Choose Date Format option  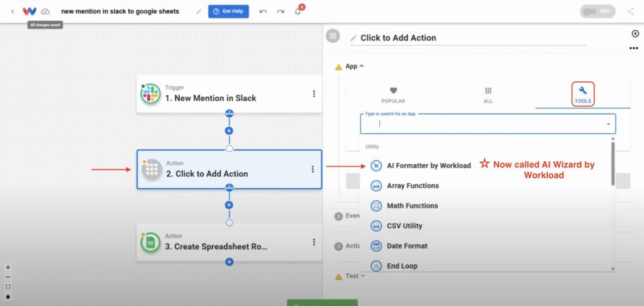407,246
